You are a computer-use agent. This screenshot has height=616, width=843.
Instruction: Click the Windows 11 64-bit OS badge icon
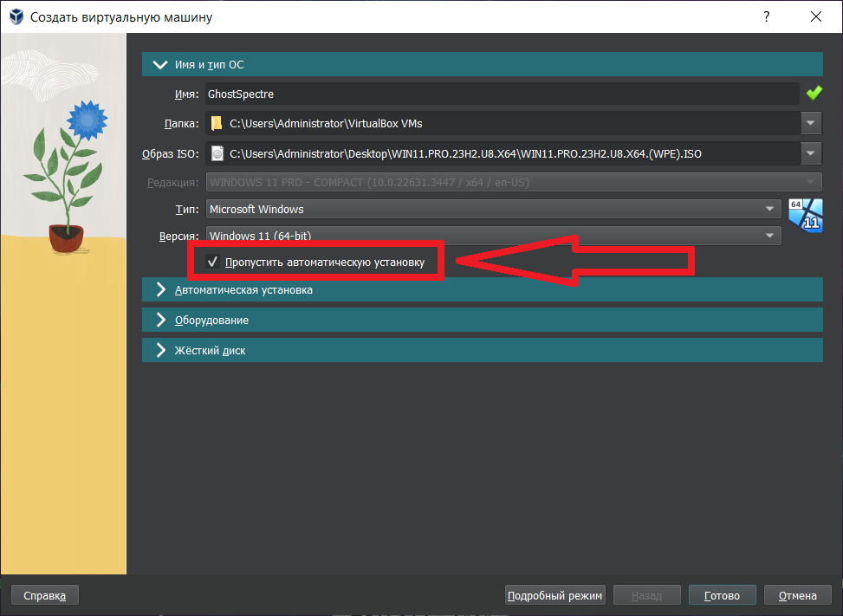click(x=806, y=216)
